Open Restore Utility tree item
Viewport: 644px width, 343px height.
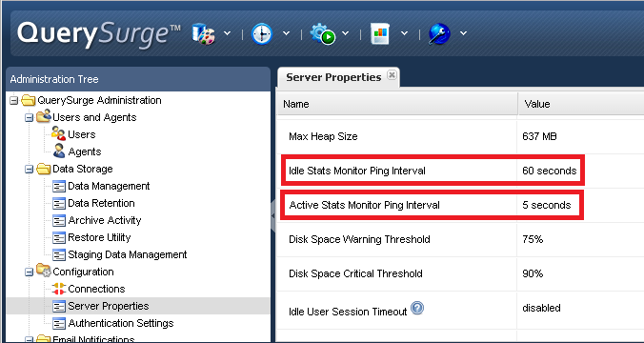[x=99, y=238]
